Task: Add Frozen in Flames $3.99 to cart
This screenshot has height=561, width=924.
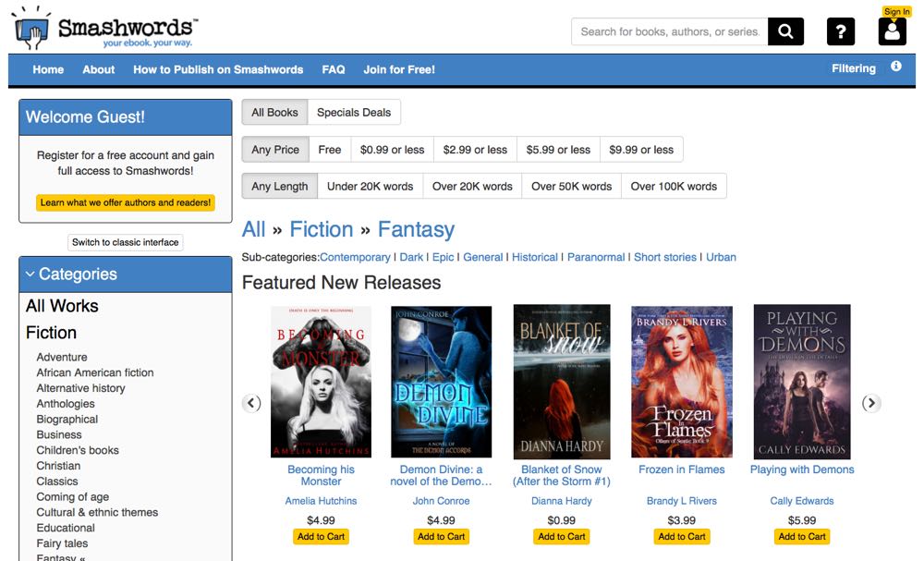Action: point(682,537)
